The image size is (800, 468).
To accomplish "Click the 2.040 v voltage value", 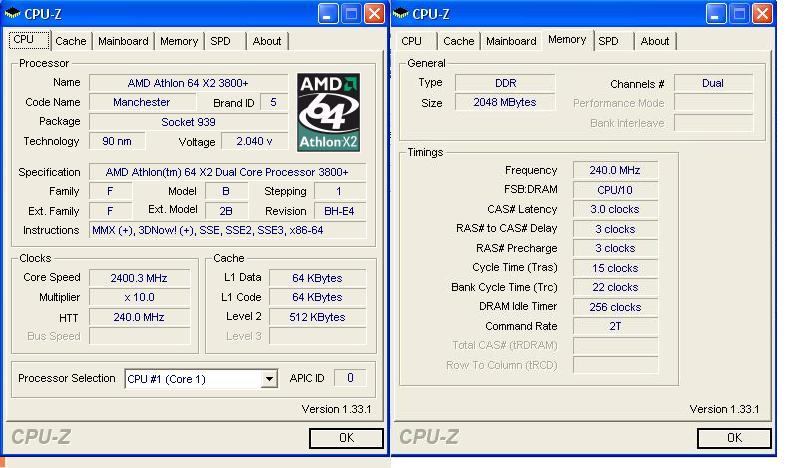I will 254,141.
